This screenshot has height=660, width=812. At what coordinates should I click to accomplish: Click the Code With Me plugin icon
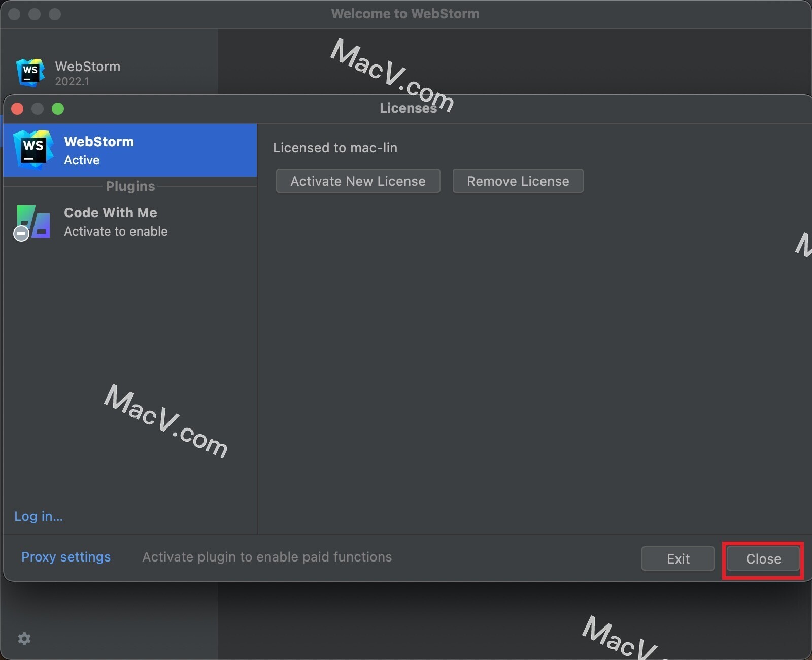[x=31, y=222]
